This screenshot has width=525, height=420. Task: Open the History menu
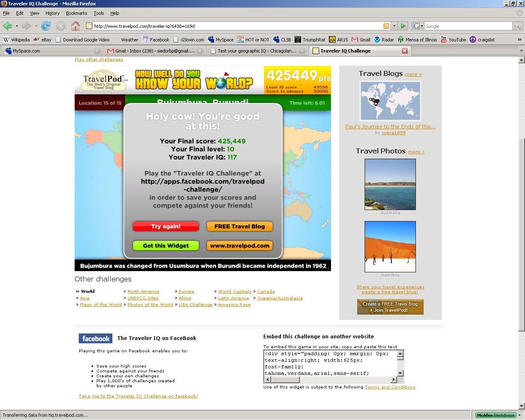pyautogui.click(x=52, y=13)
